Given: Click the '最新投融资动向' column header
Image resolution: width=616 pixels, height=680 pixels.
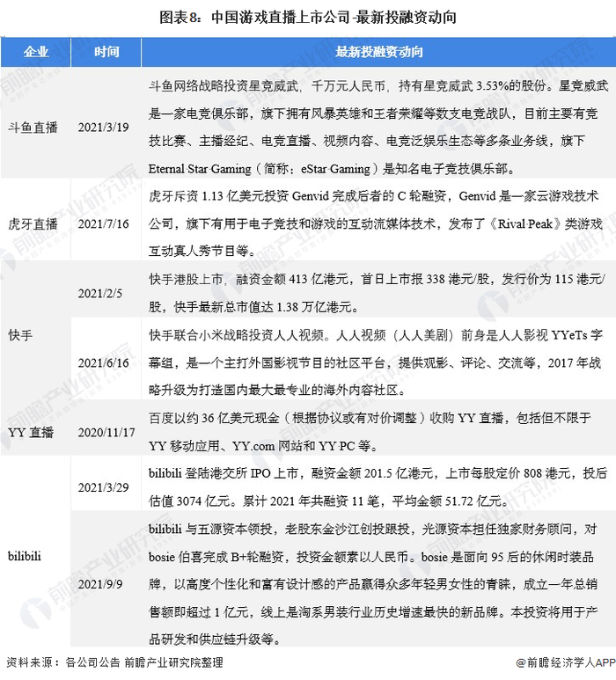Looking at the screenshot, I should click(x=378, y=52).
